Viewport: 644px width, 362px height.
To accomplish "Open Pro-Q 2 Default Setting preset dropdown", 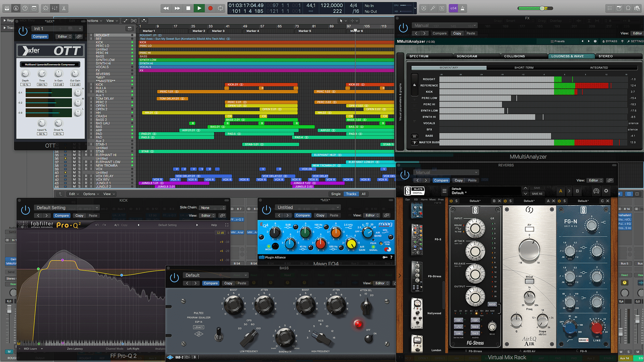I will [x=67, y=208].
